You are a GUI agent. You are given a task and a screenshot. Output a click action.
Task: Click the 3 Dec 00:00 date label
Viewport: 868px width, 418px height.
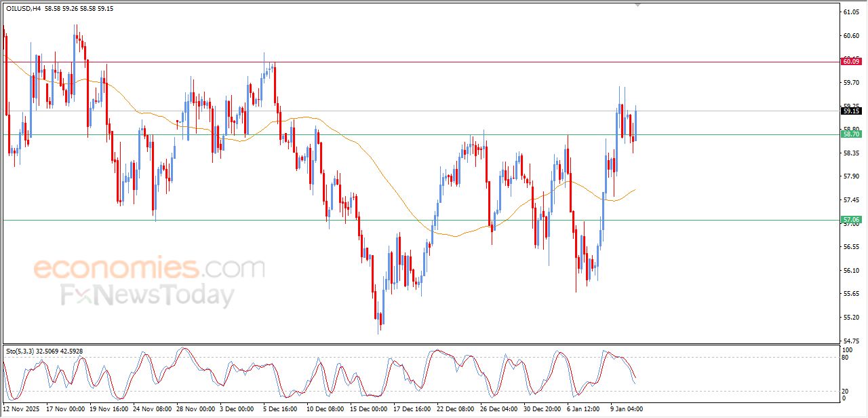tap(238, 409)
